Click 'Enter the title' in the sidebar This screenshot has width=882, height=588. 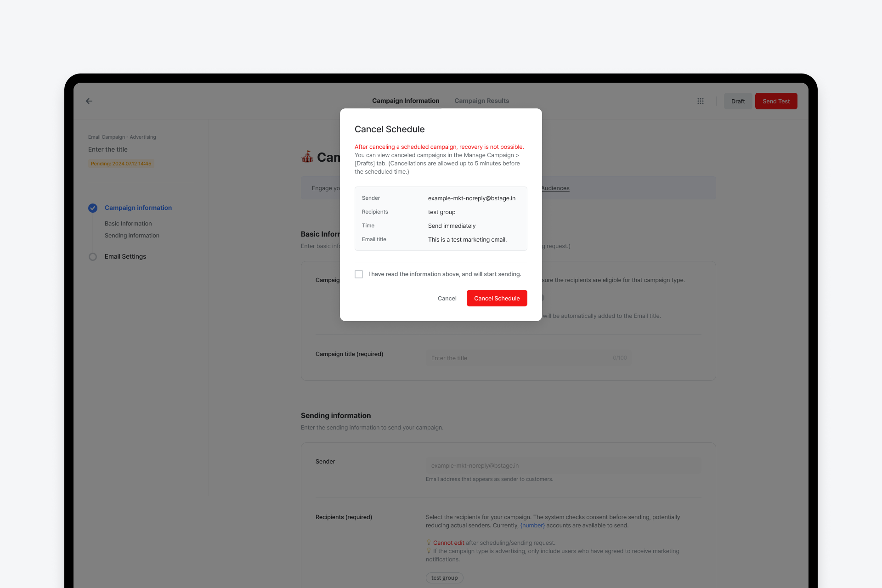pyautogui.click(x=108, y=150)
